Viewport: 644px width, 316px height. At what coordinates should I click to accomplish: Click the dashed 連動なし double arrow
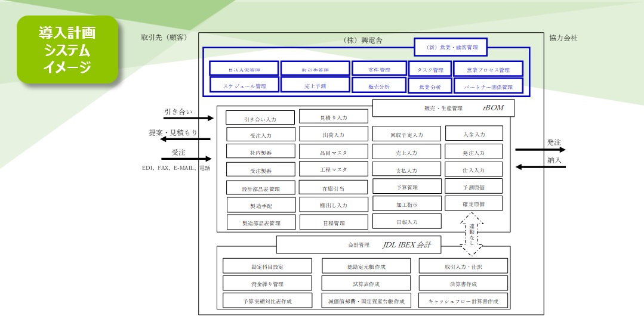472,233
